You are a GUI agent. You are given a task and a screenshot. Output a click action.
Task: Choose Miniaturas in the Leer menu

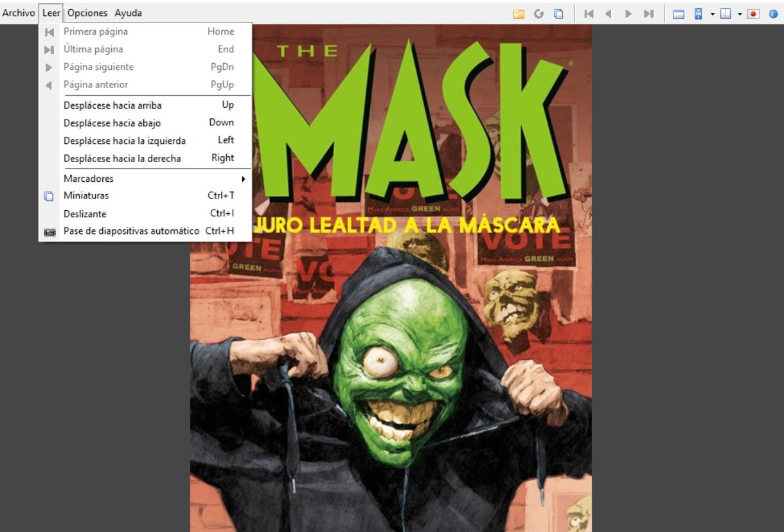point(145,196)
